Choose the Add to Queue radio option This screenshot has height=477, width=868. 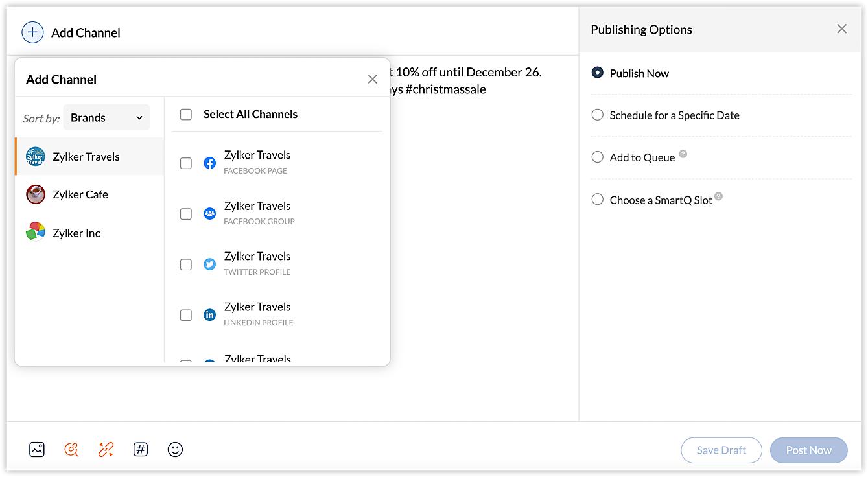(598, 157)
